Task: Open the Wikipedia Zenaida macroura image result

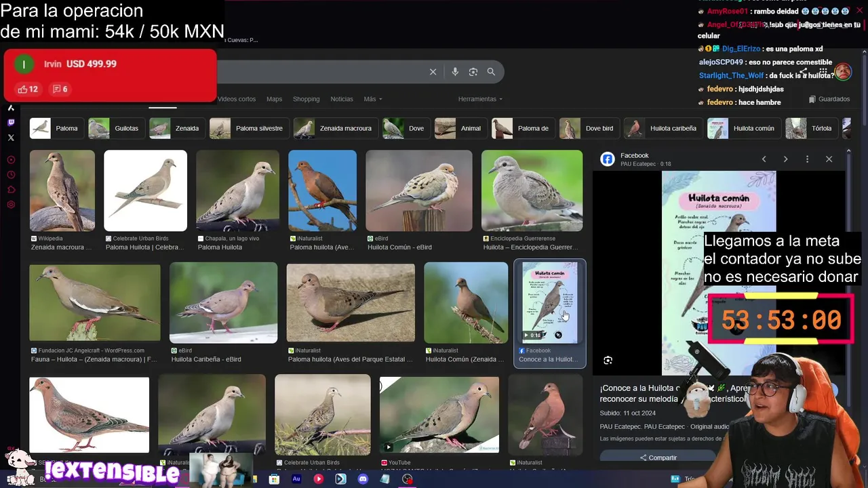Action: click(62, 191)
